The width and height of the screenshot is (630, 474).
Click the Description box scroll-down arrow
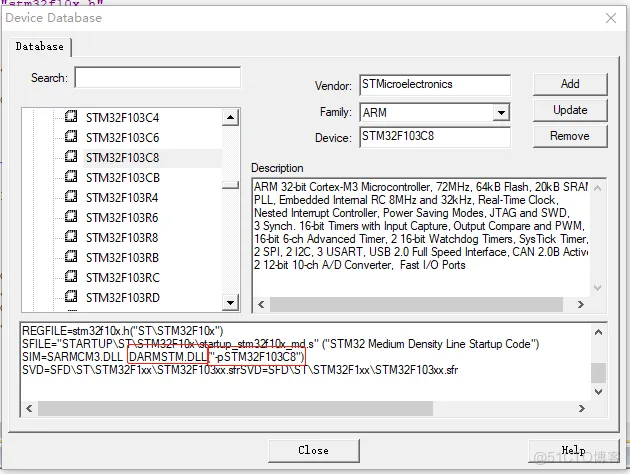tap(597, 288)
